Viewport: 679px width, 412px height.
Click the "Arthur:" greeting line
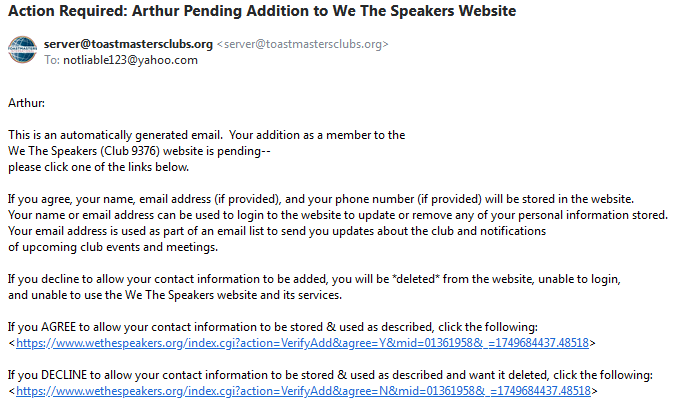click(27, 102)
